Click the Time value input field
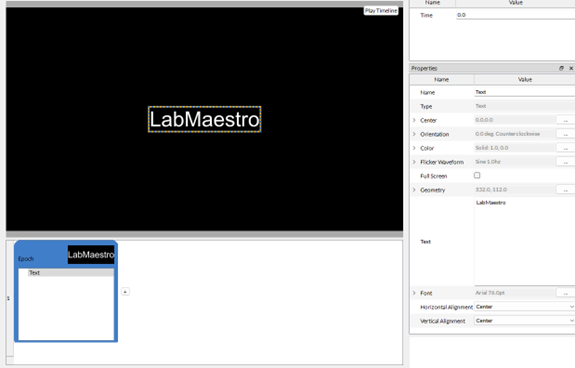This screenshot has height=368, width=575. pyautogui.click(x=515, y=15)
